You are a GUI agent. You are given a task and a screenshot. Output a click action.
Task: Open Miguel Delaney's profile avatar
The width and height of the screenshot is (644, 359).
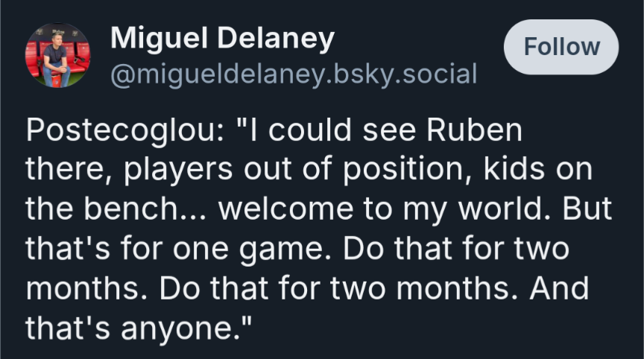(x=58, y=55)
